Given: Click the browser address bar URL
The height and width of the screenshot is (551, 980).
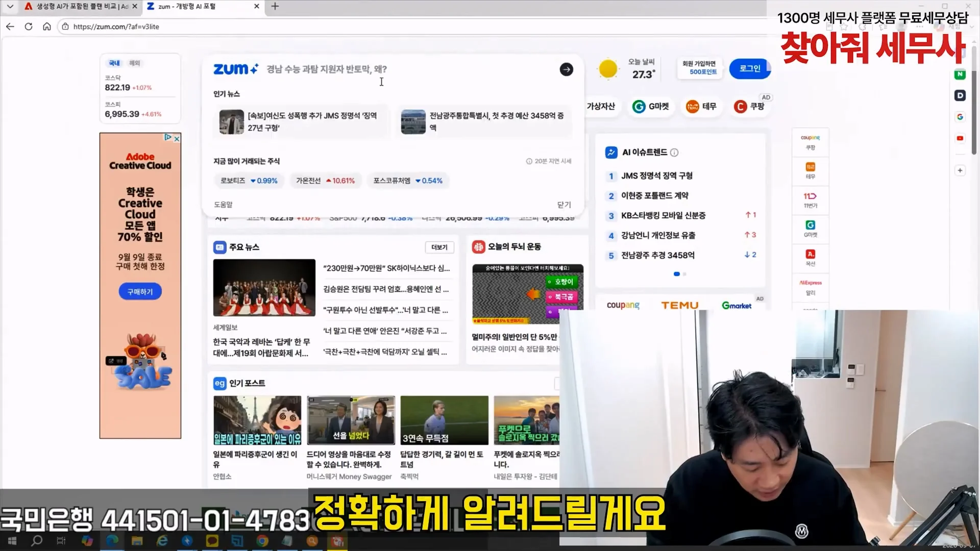Looking at the screenshot, I should point(116,27).
